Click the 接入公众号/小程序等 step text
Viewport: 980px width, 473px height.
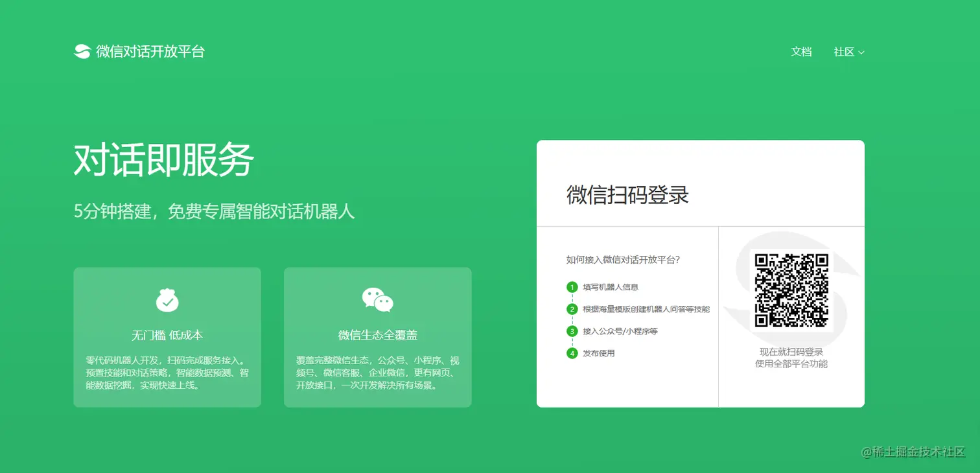(620, 331)
